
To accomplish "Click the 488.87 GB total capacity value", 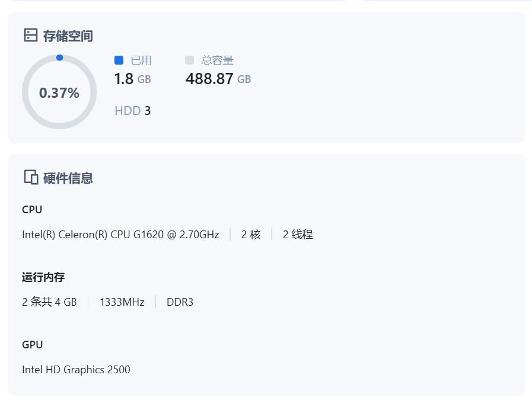I will (218, 79).
